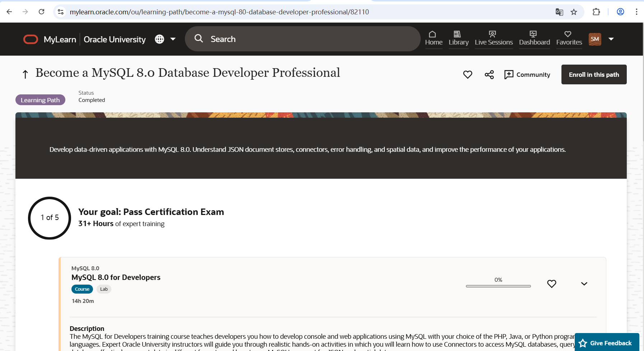This screenshot has height=351, width=644.
Task: Open Live Sessions page
Action: (x=494, y=38)
